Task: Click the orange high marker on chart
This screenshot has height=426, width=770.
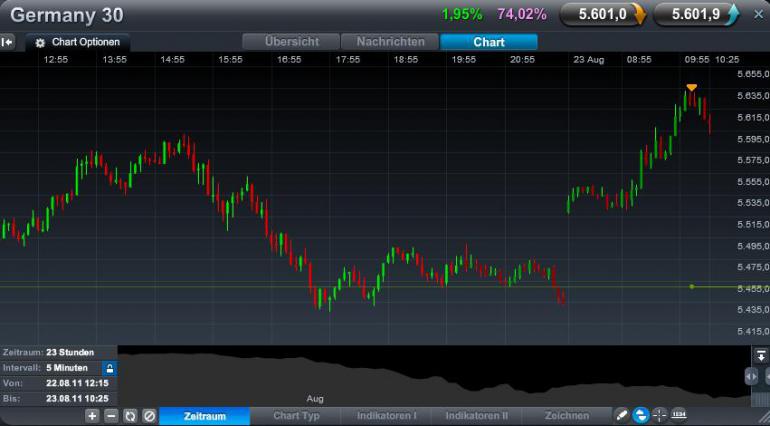Action: pos(691,87)
